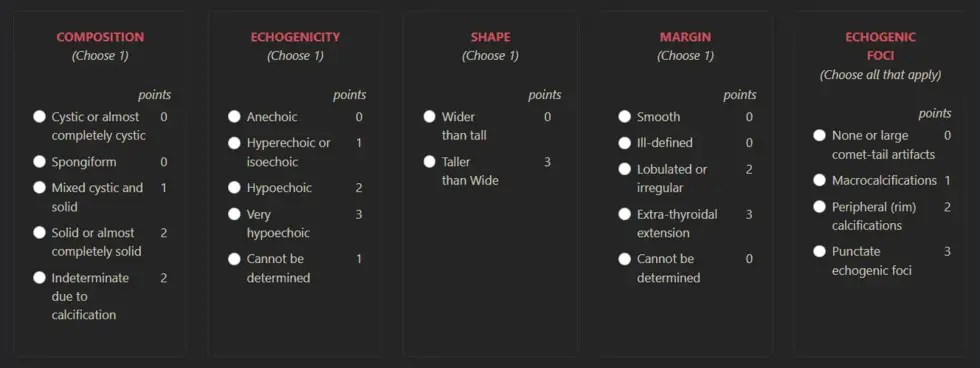The image size is (980, 368).
Task: Pick Solid or almost completely solid
Action: pyautogui.click(x=39, y=232)
